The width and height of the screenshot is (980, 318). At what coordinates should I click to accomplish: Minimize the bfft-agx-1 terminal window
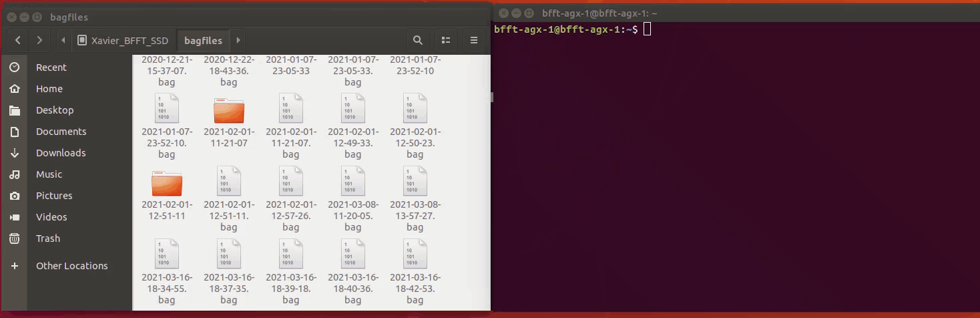point(516,13)
